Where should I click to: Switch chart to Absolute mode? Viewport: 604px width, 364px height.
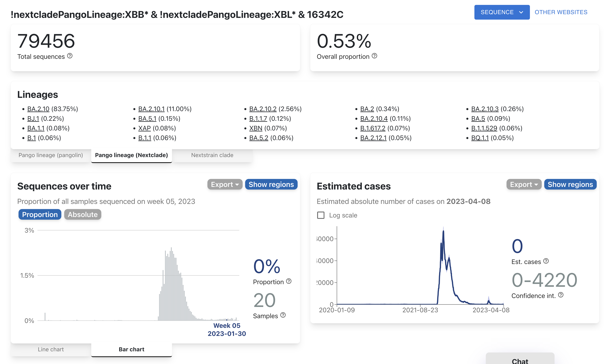(x=83, y=214)
